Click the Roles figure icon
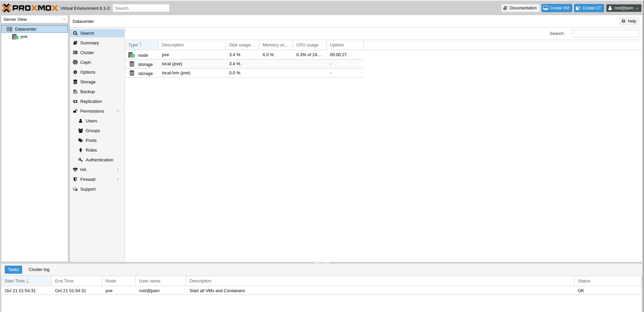Screen dimensions: 644x312 click(81, 150)
